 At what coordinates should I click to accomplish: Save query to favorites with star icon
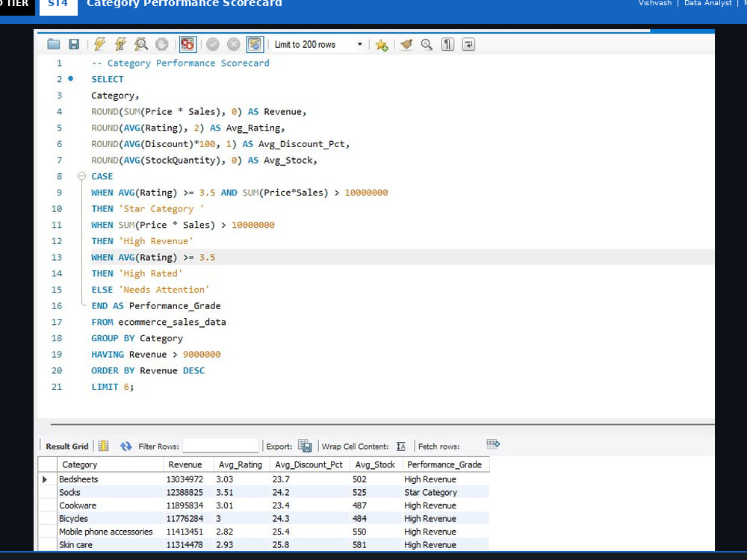click(x=382, y=45)
